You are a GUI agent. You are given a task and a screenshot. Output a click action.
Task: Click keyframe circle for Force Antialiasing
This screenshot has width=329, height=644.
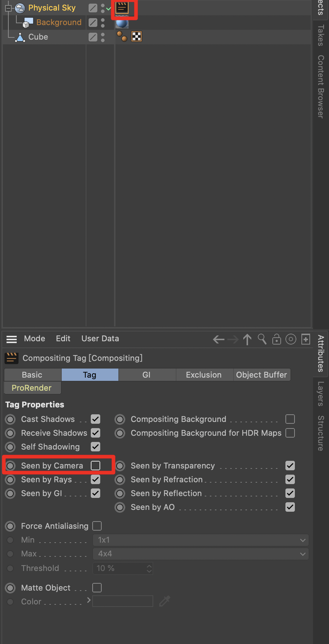click(11, 526)
